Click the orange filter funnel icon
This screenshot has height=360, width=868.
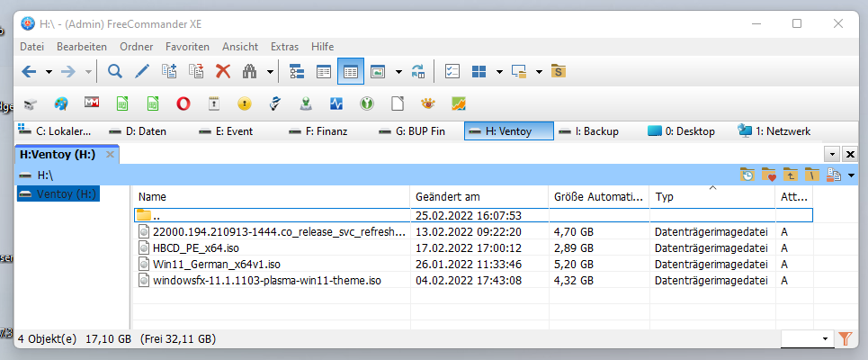tap(845, 338)
